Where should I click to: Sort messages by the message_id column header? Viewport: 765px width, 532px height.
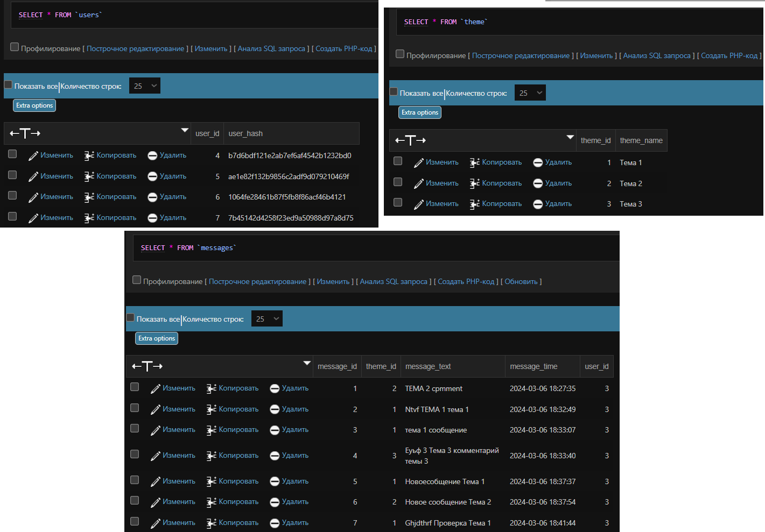coord(337,366)
